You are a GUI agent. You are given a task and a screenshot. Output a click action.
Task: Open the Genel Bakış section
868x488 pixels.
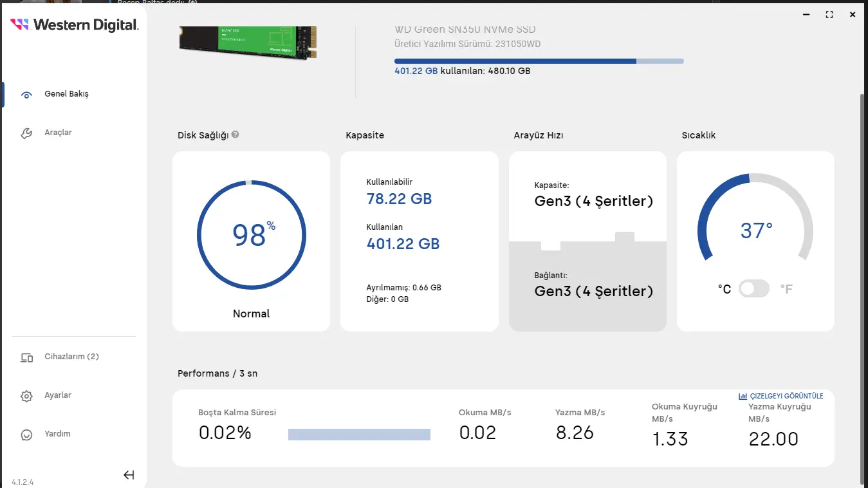pos(66,94)
